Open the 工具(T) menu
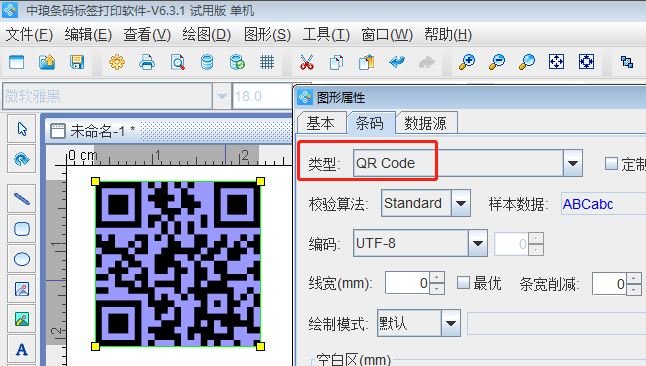The height and width of the screenshot is (366, 646). 326,35
